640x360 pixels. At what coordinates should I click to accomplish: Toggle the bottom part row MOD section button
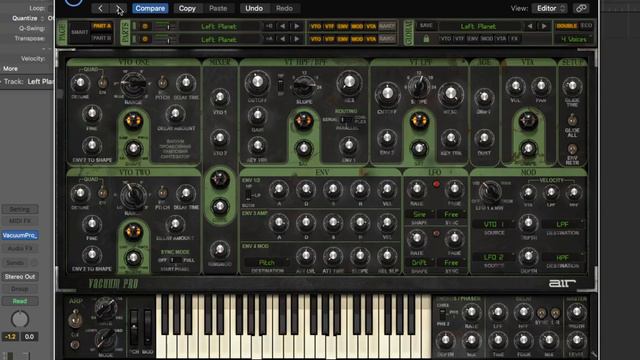pos(357,39)
